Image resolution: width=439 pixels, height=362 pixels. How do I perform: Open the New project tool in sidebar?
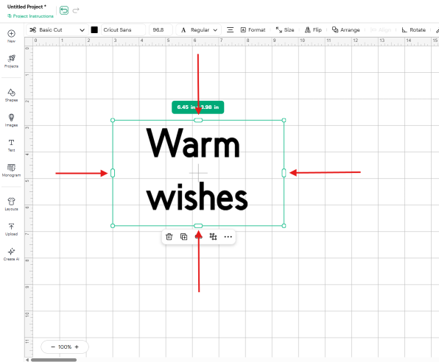click(x=11, y=36)
